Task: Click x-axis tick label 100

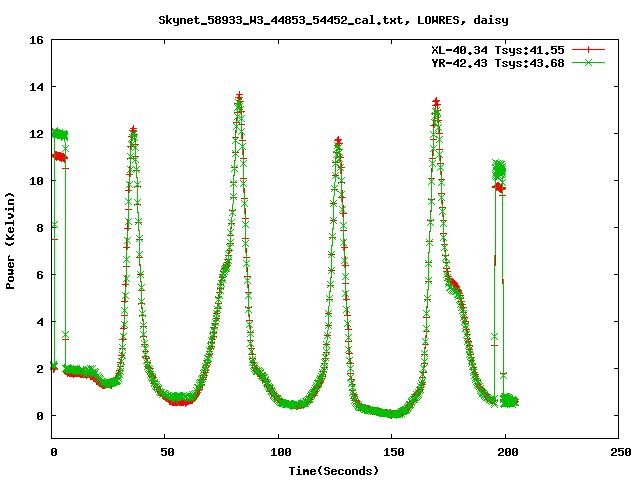Action: (x=281, y=452)
